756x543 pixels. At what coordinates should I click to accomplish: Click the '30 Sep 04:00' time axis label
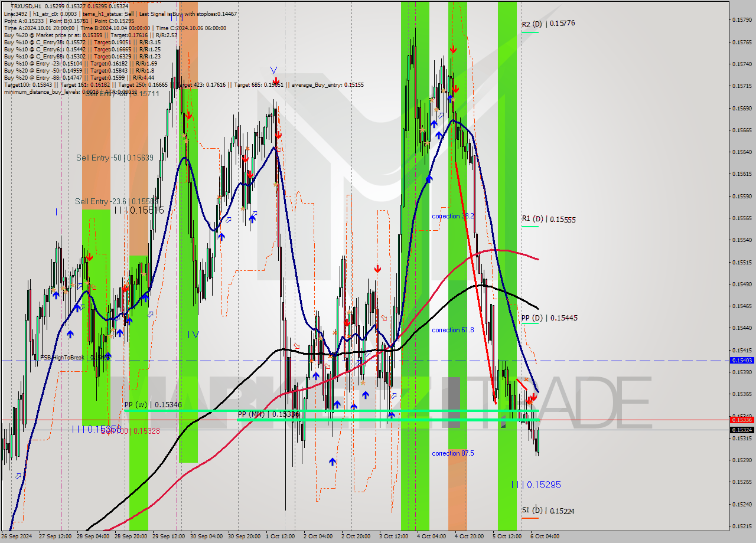coord(207,537)
